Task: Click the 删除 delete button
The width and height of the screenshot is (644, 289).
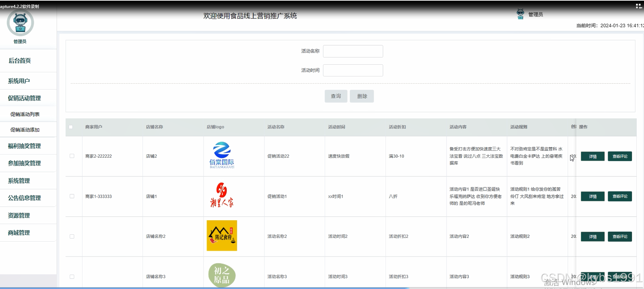Action: (x=362, y=96)
